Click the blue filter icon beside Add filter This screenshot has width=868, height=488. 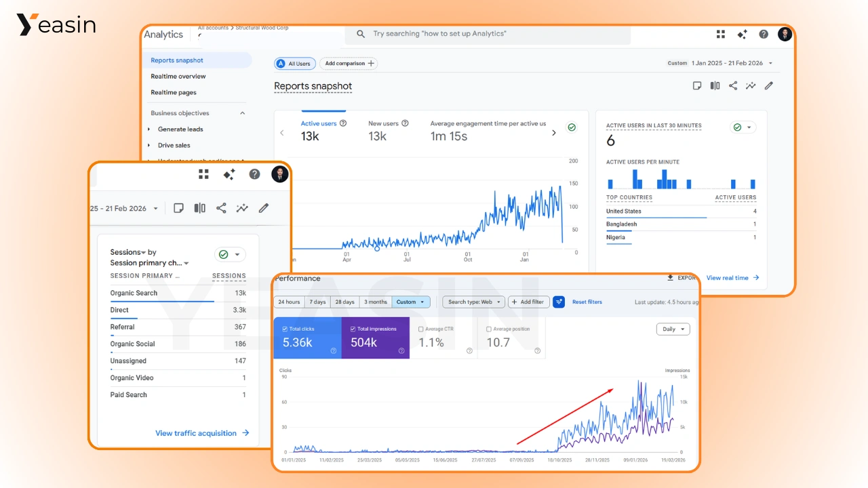(x=559, y=302)
